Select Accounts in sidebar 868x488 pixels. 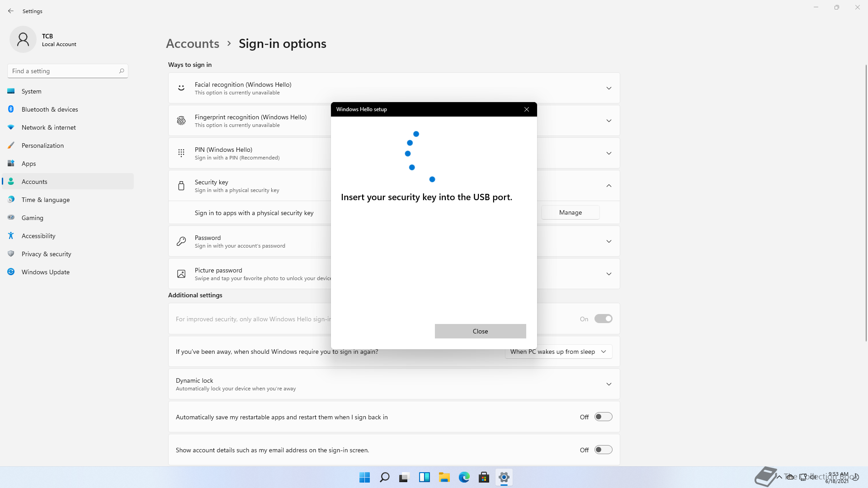[68, 182]
